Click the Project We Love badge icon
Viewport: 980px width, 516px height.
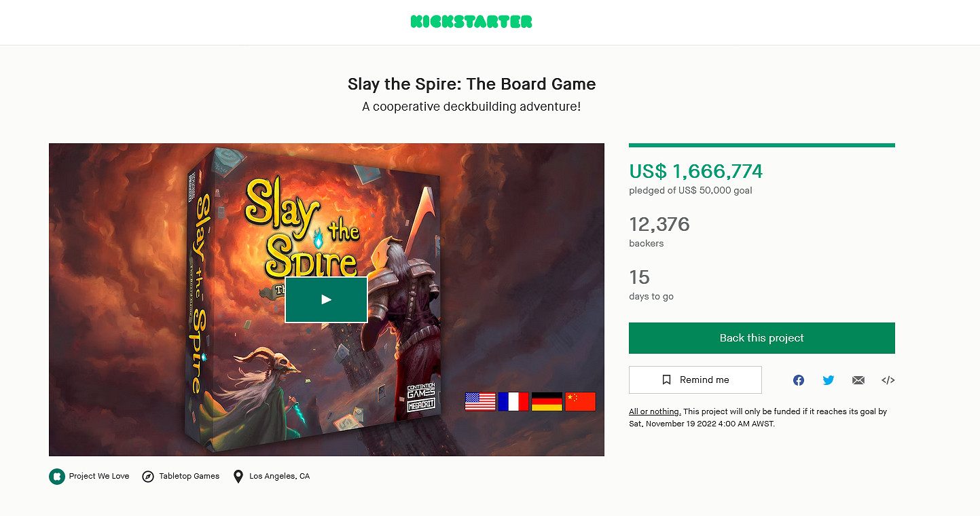56,477
